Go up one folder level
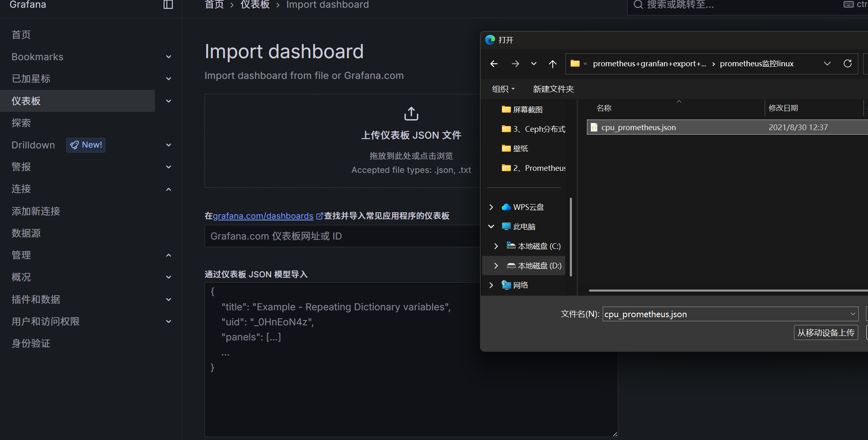The height and width of the screenshot is (440, 868). 552,64
